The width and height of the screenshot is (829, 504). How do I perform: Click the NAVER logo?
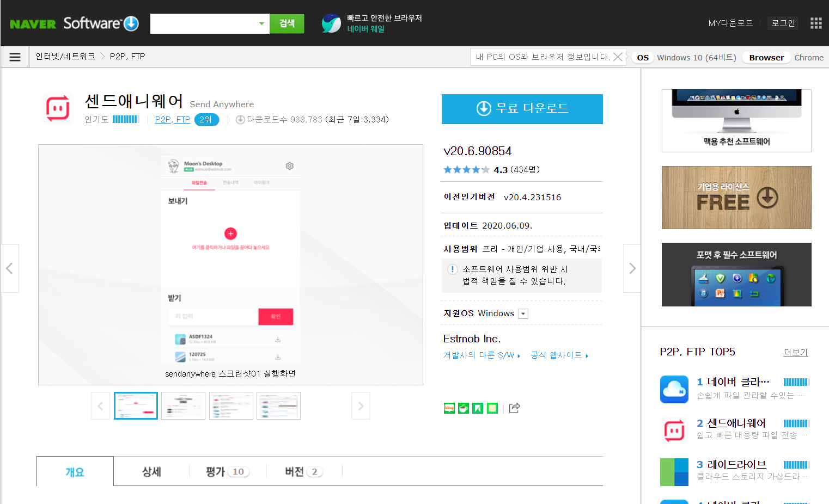click(33, 24)
